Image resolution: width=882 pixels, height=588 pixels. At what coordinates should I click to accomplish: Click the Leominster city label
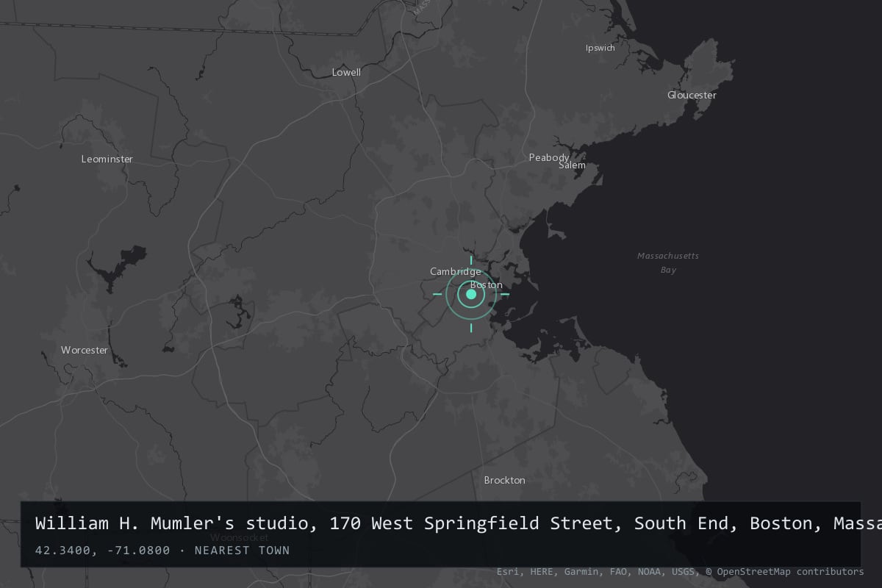(x=107, y=159)
